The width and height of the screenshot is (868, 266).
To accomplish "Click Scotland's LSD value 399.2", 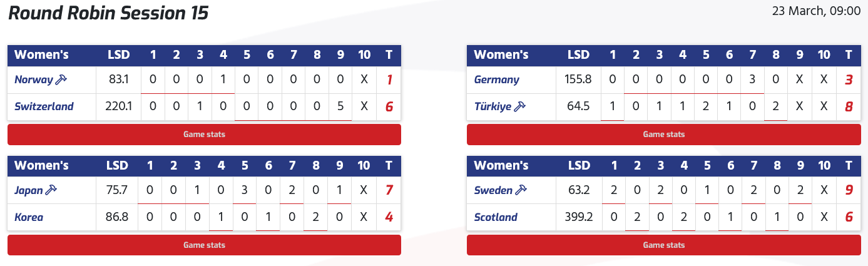I will tap(578, 217).
